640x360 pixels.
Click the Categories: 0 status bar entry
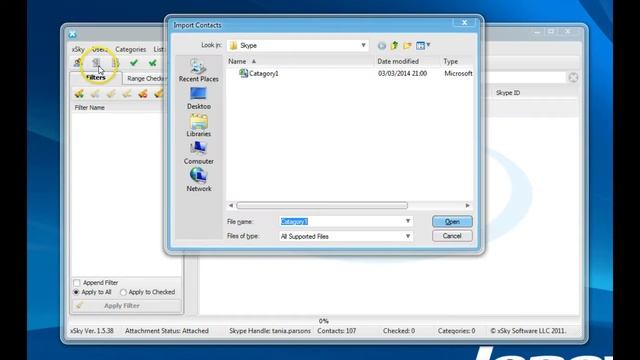point(456,331)
